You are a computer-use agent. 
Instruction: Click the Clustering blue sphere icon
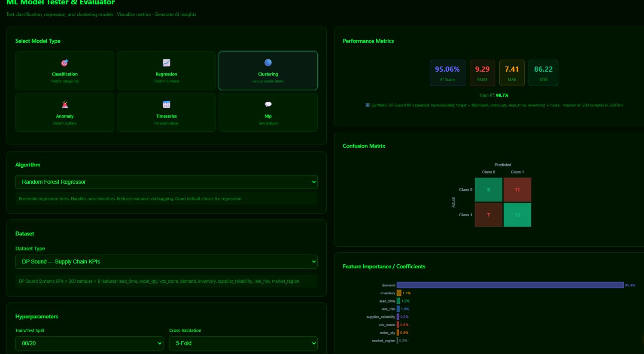268,63
